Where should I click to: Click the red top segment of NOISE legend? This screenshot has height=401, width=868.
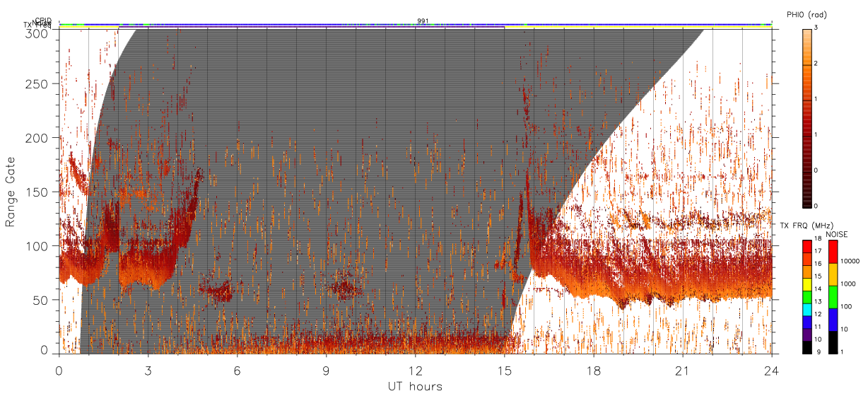[833, 252]
